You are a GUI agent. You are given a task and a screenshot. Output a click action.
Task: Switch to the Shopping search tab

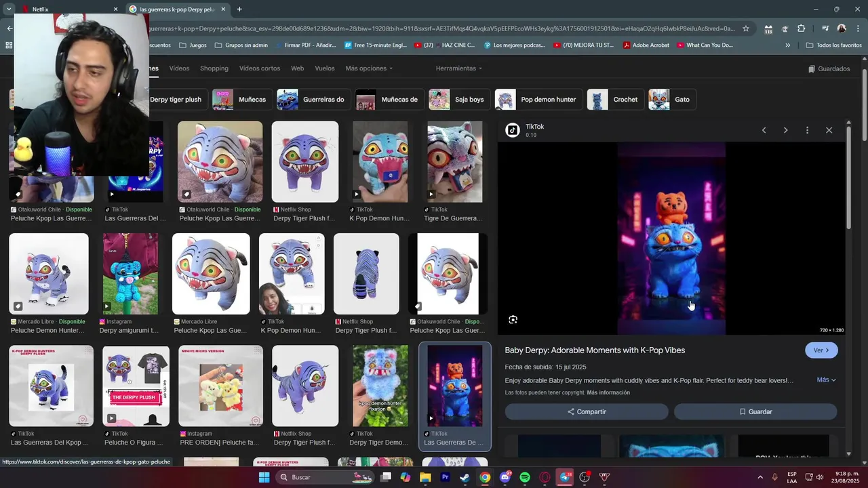pos(214,68)
